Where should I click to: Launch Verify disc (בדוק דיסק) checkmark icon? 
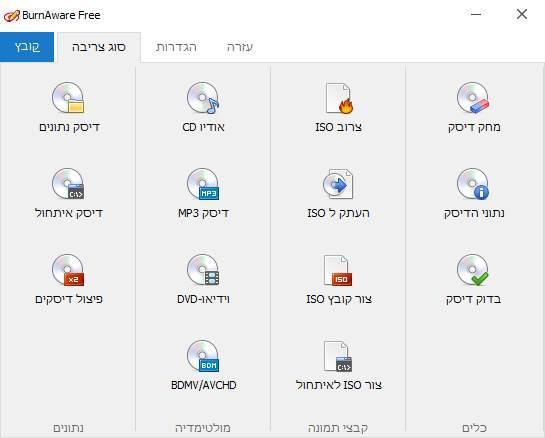click(x=473, y=270)
